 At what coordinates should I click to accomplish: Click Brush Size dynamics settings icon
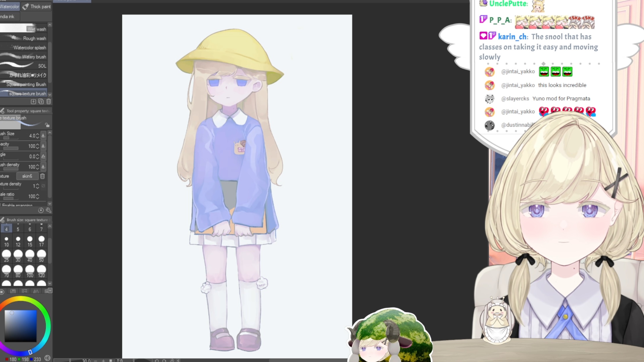43,136
